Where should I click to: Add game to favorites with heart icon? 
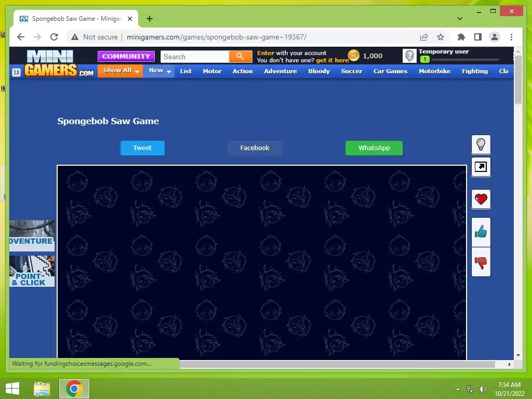coord(481,199)
